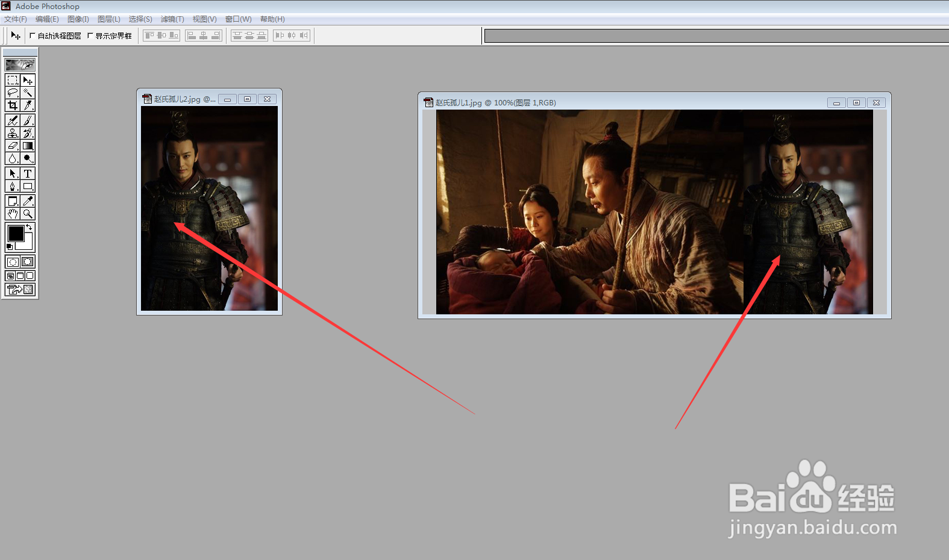
Task: Click Align Right Edges button
Action: point(216,36)
